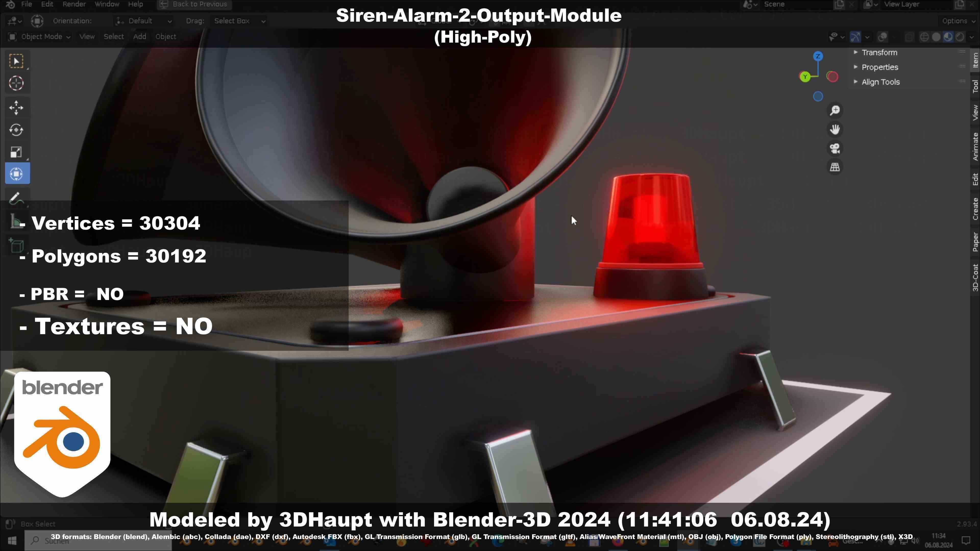Switch to material preview shading

tap(948, 37)
